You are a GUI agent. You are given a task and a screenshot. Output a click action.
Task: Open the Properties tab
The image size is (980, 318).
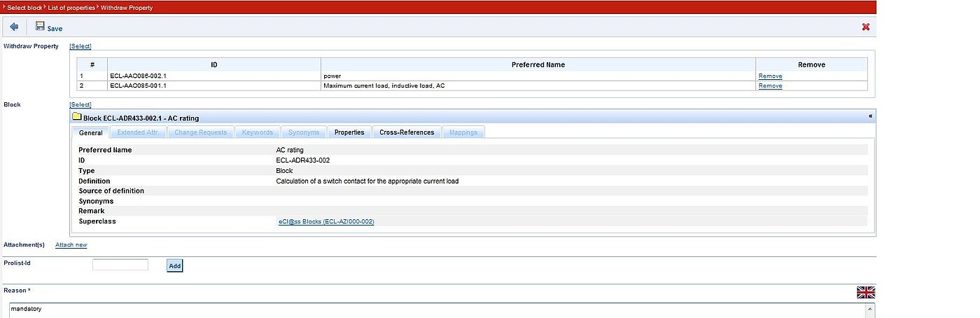pos(349,132)
